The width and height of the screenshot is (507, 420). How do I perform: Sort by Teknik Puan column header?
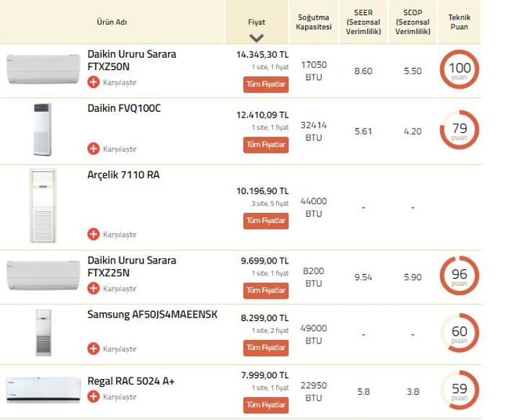459,22
